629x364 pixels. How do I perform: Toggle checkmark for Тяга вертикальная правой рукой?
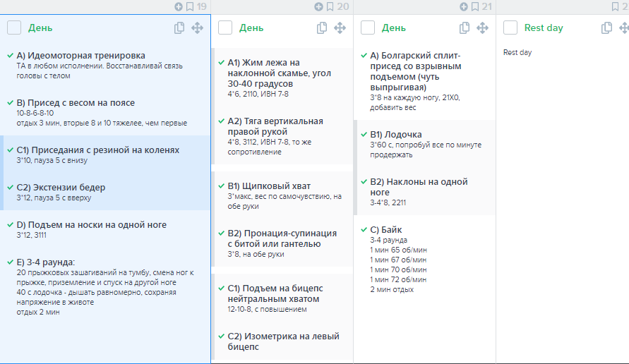tap(222, 121)
